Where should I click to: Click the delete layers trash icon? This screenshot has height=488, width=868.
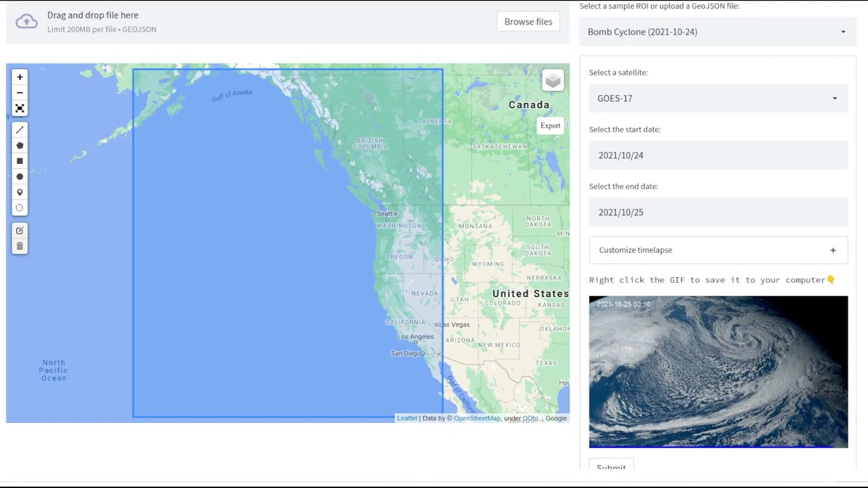point(20,246)
